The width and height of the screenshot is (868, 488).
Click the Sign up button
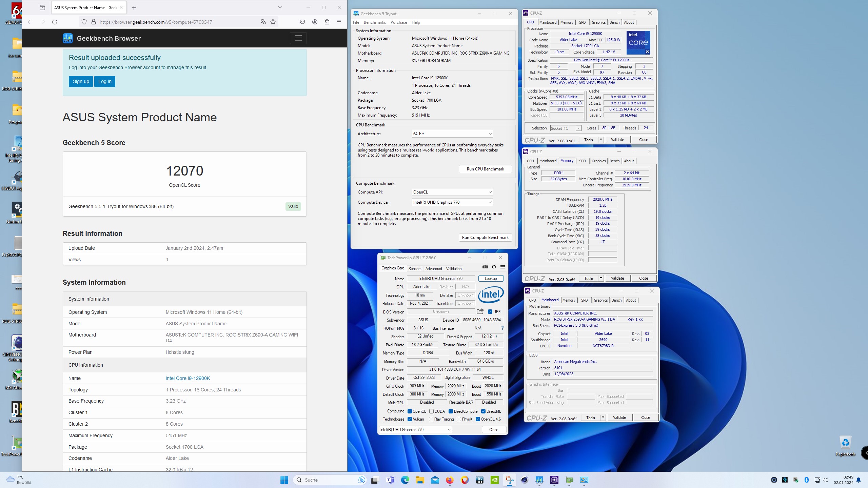coord(81,81)
